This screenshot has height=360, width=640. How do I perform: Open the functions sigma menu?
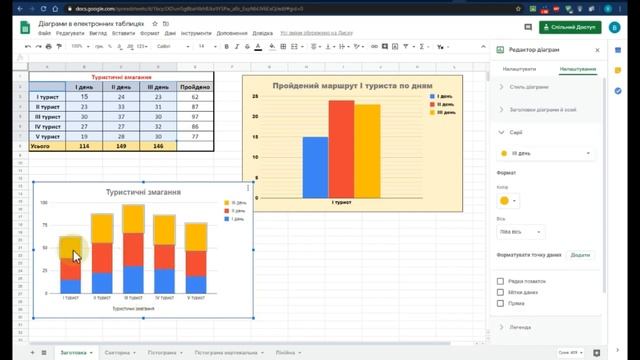(422, 47)
